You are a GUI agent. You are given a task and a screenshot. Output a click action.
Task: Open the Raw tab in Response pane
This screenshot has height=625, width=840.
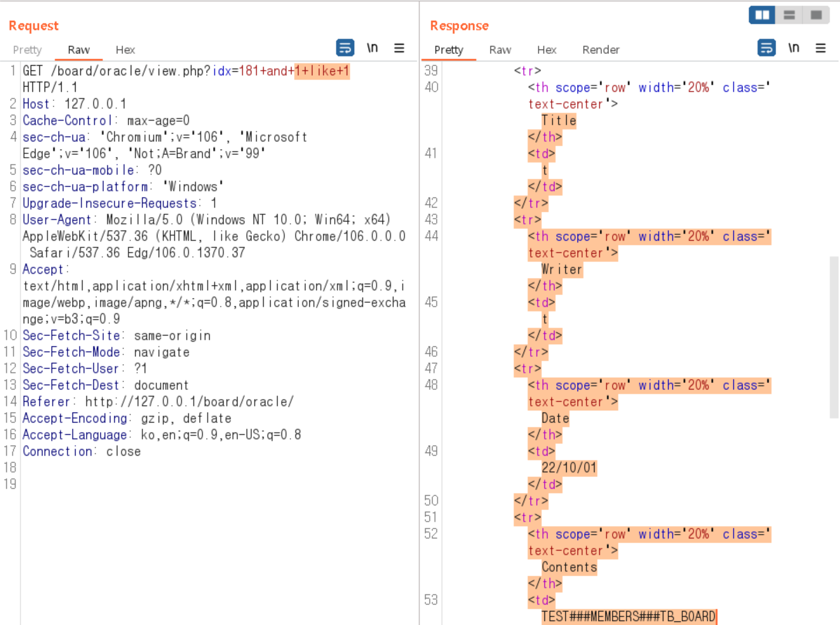tap(500, 50)
